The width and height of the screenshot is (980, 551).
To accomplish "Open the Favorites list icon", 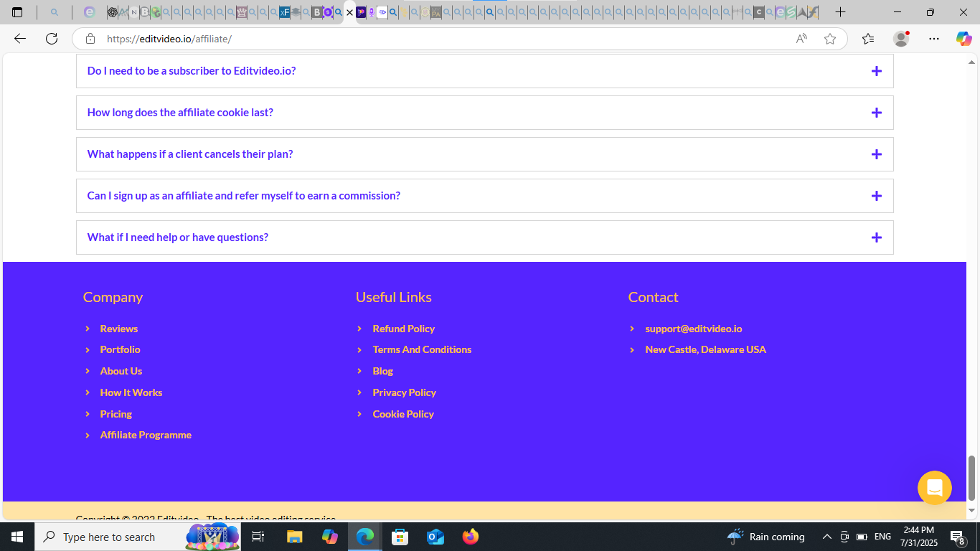I will (x=868, y=39).
